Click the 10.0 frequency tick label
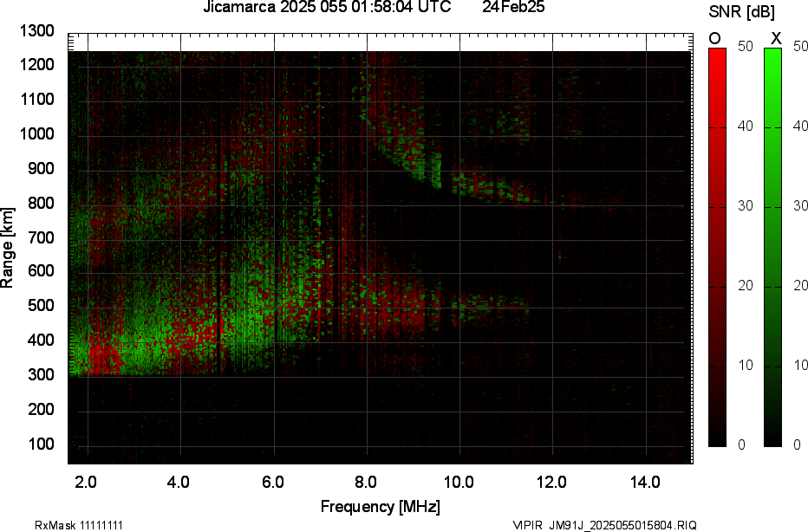 (459, 482)
